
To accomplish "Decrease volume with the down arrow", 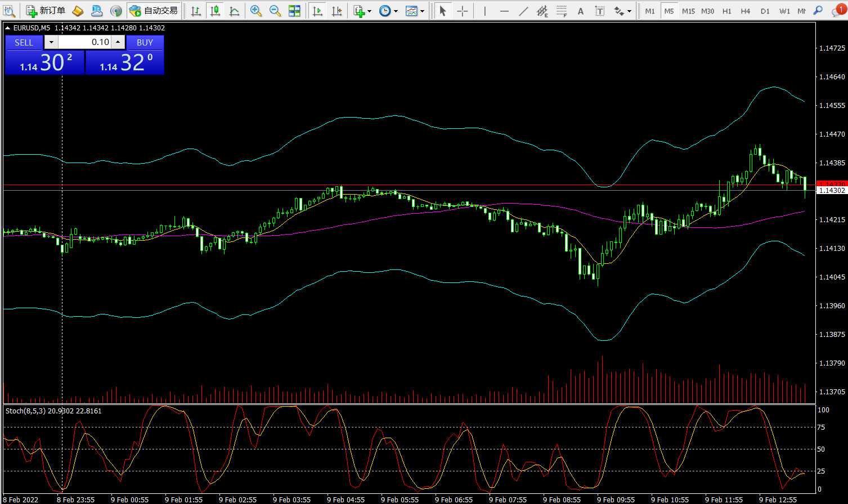I will pyautogui.click(x=51, y=42).
